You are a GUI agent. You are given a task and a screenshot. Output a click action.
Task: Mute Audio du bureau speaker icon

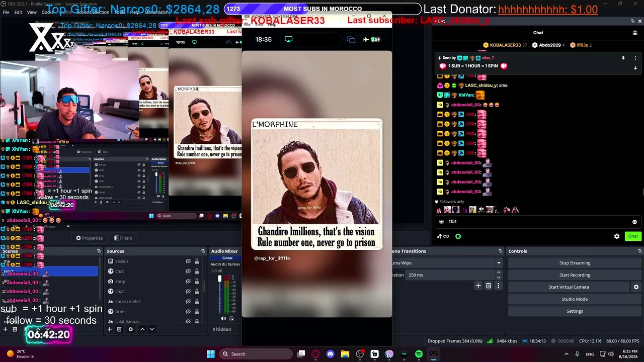(223, 318)
